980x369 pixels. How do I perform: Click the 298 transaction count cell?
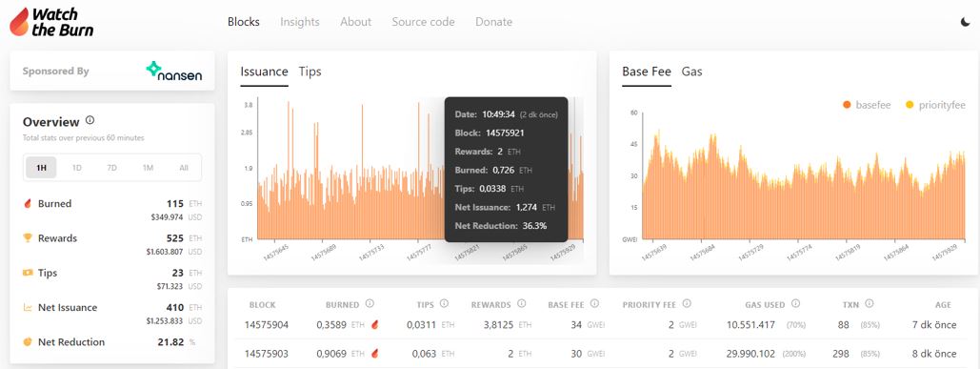coord(841,354)
